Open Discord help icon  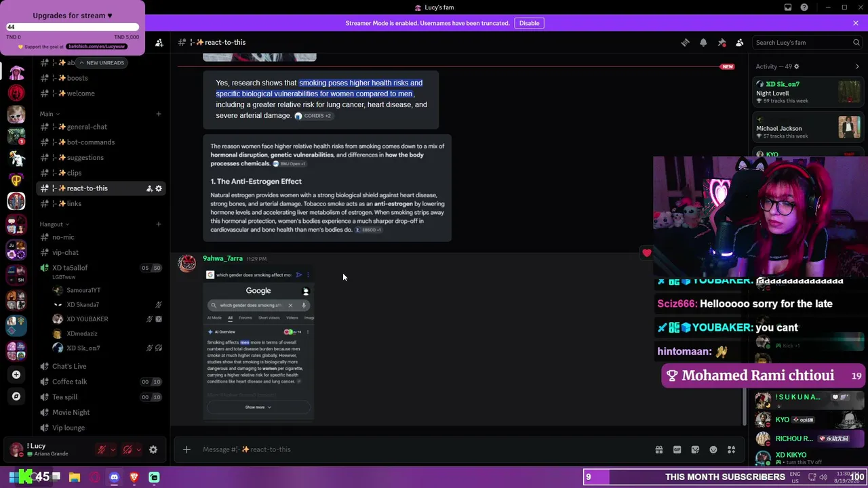[804, 7]
